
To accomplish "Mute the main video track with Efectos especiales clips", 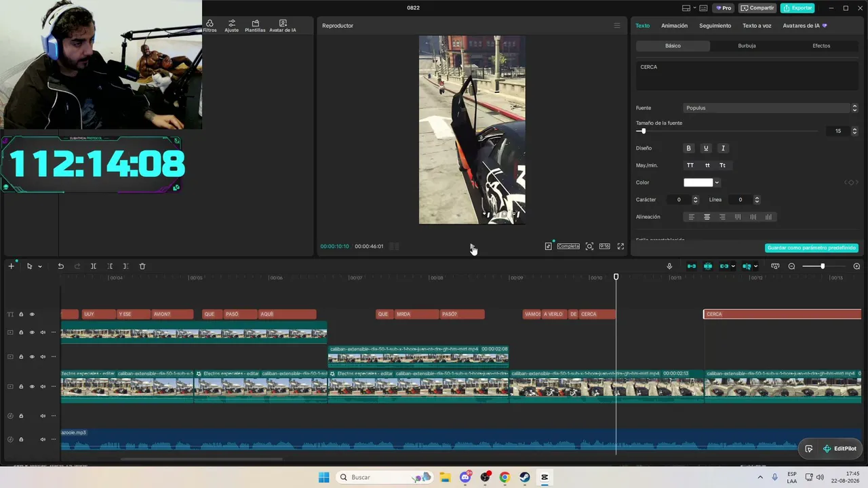I will (x=43, y=387).
